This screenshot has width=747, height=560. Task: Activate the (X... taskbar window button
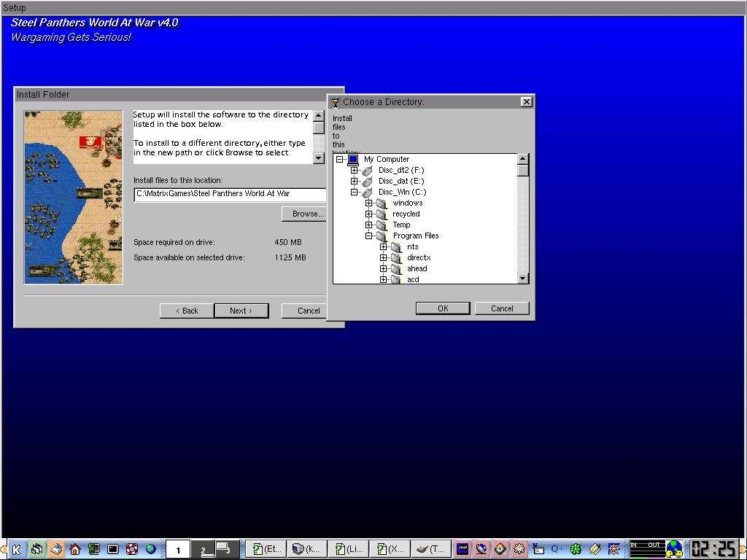[390, 550]
